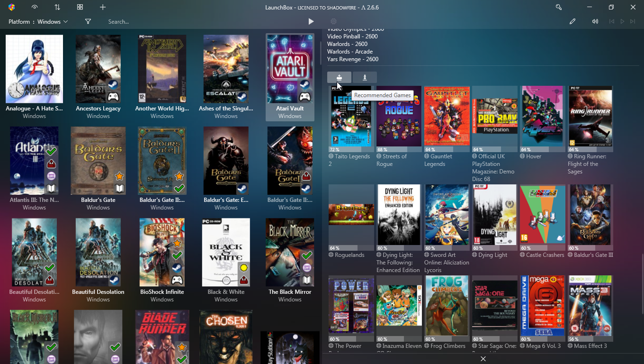Click globe icon beside Taito Legends 2
Viewport: 644px width, 364px height.
coord(331,156)
